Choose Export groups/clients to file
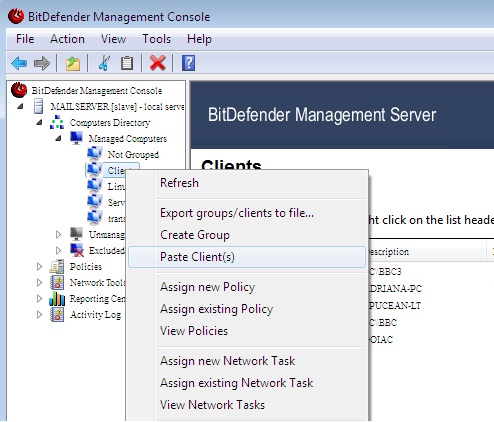The width and height of the screenshot is (494, 422). click(247, 213)
